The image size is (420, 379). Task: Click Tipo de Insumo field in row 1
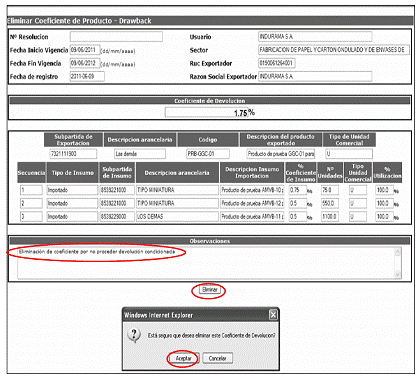pyautogui.click(x=72, y=190)
